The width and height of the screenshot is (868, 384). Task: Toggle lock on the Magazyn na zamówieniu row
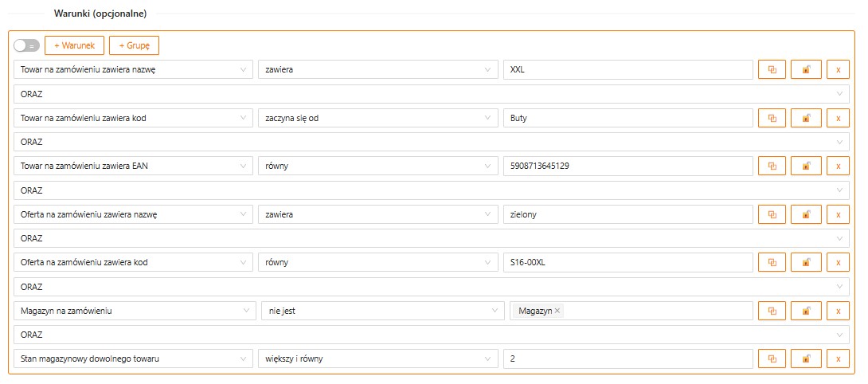(x=806, y=312)
